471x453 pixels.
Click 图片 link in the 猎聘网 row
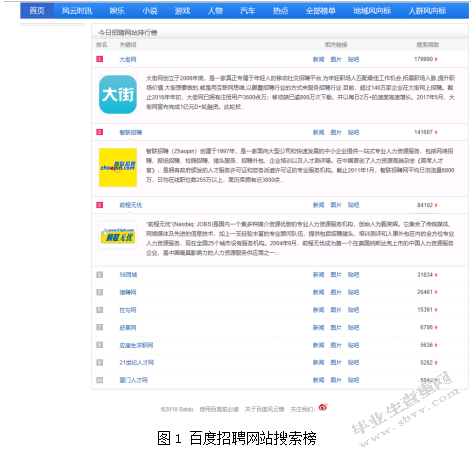click(x=336, y=292)
